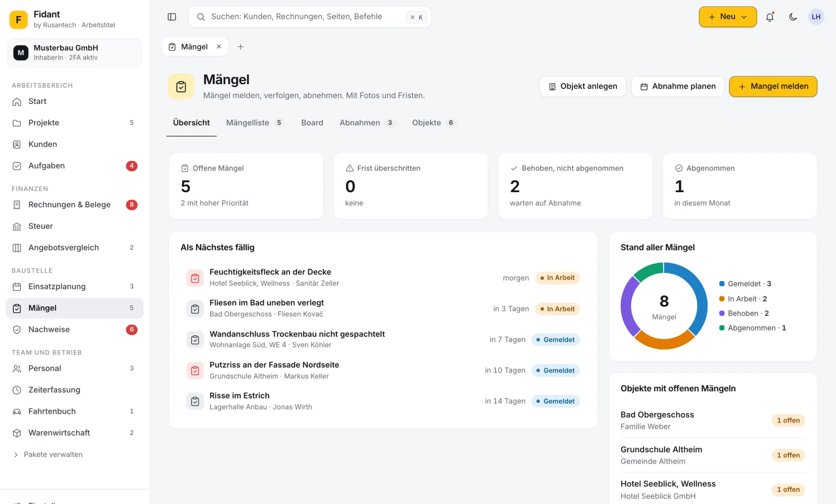Open Personal in the sidebar

(74, 368)
